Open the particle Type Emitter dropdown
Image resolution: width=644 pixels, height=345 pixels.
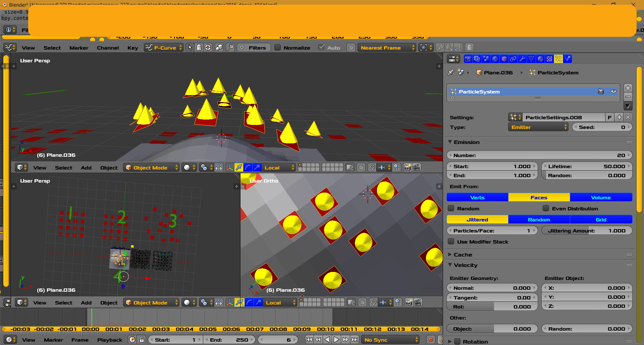tap(538, 127)
